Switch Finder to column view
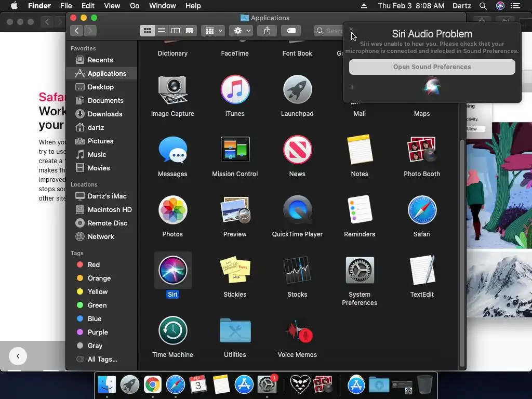Image resolution: width=532 pixels, height=399 pixels. click(176, 31)
